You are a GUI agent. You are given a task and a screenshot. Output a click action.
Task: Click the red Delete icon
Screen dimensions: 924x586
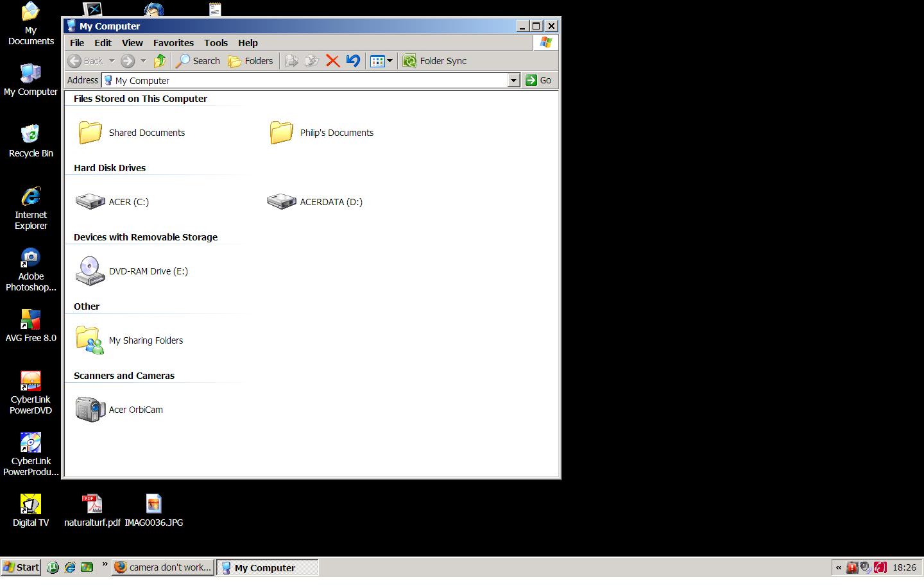332,61
